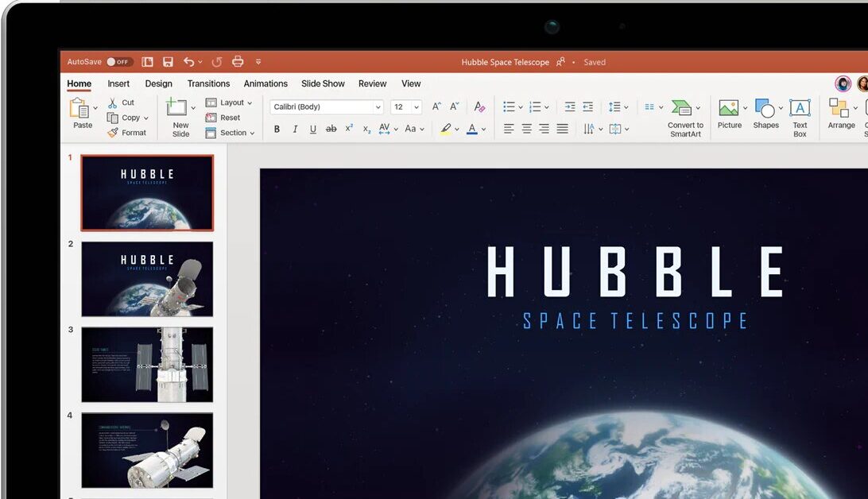Click the Reset slide button
The width and height of the screenshot is (868, 499).
223,118
